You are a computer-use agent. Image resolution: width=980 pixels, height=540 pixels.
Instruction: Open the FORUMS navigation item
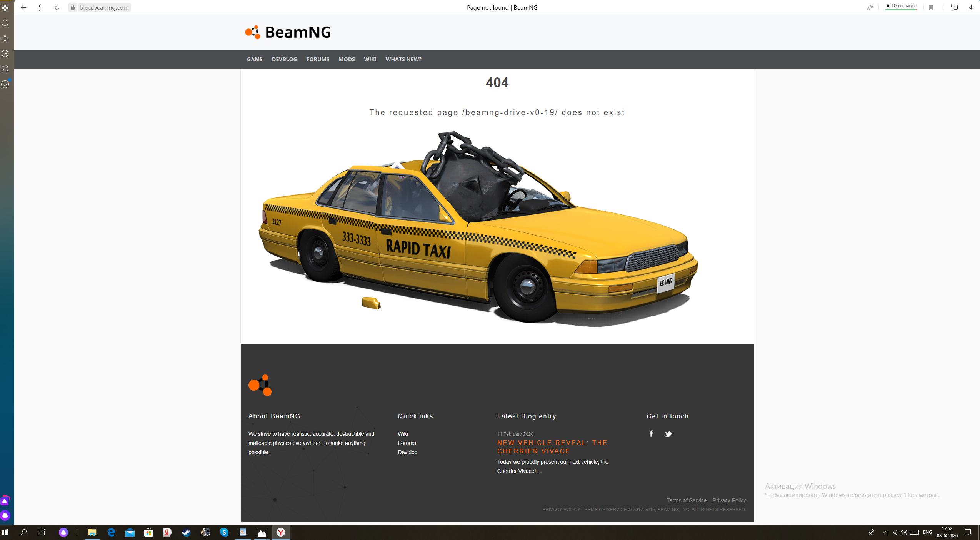pyautogui.click(x=318, y=59)
